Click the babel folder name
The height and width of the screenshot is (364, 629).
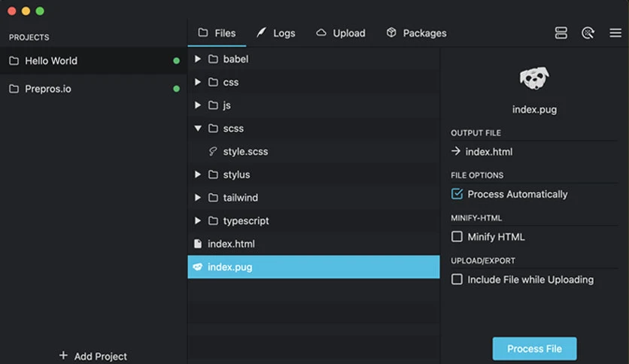[x=236, y=59]
